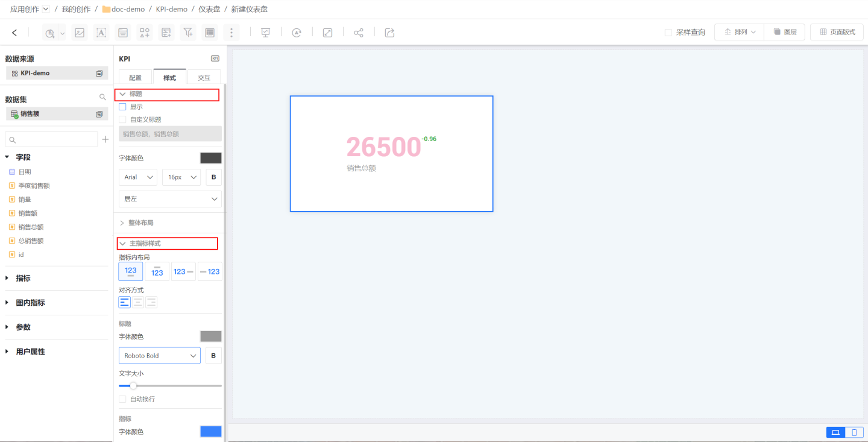Click the field search input box
Image resolution: width=868 pixels, height=442 pixels.
51,139
